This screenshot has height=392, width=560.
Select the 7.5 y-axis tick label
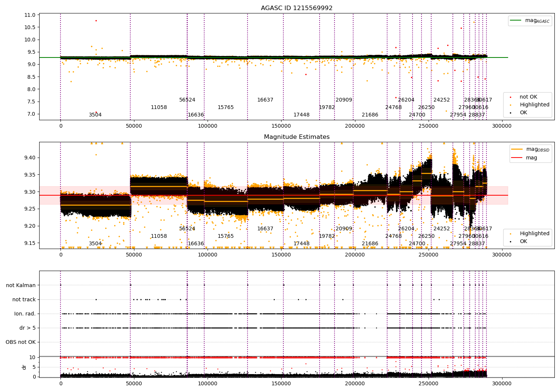point(32,102)
